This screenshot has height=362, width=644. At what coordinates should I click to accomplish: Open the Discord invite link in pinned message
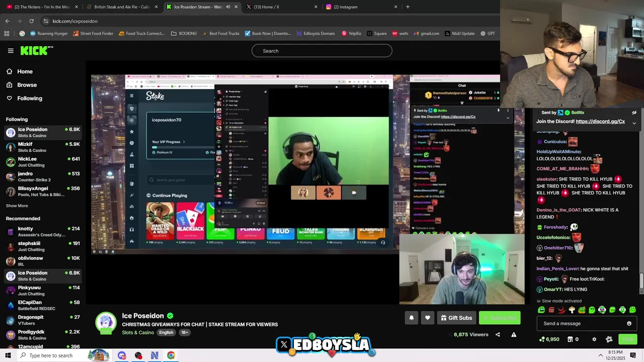pos(600,122)
